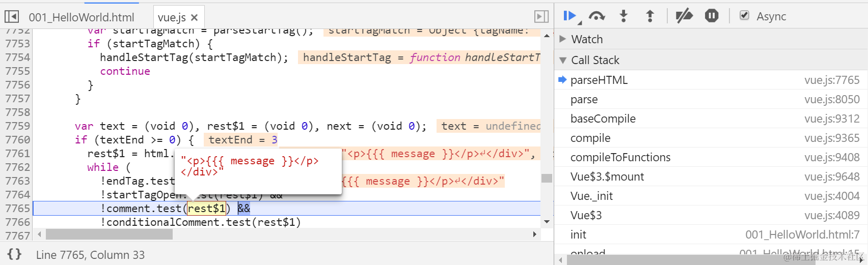The image size is (868, 265).
Task: Click the rest$1 value tooltip popup
Action: 258,171
